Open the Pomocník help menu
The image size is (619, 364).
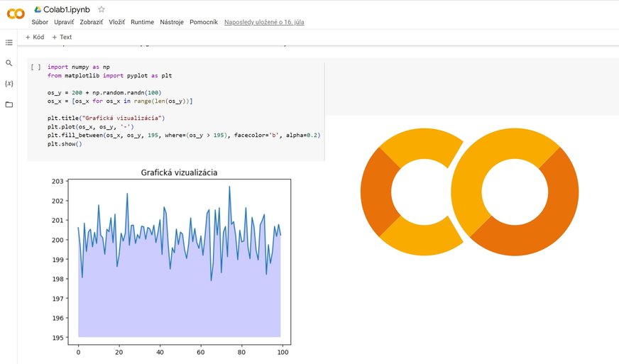pyautogui.click(x=204, y=22)
